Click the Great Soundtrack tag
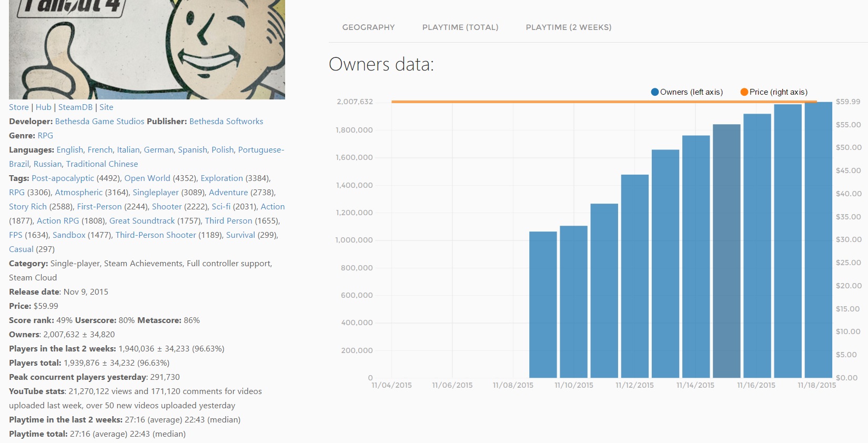This screenshot has height=443, width=868. pos(142,221)
